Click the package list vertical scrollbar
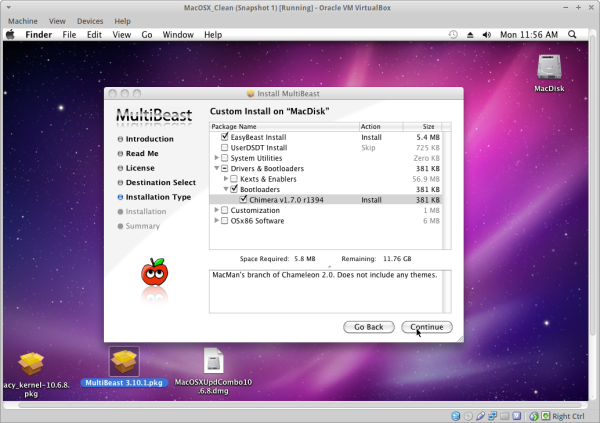 coord(447,190)
